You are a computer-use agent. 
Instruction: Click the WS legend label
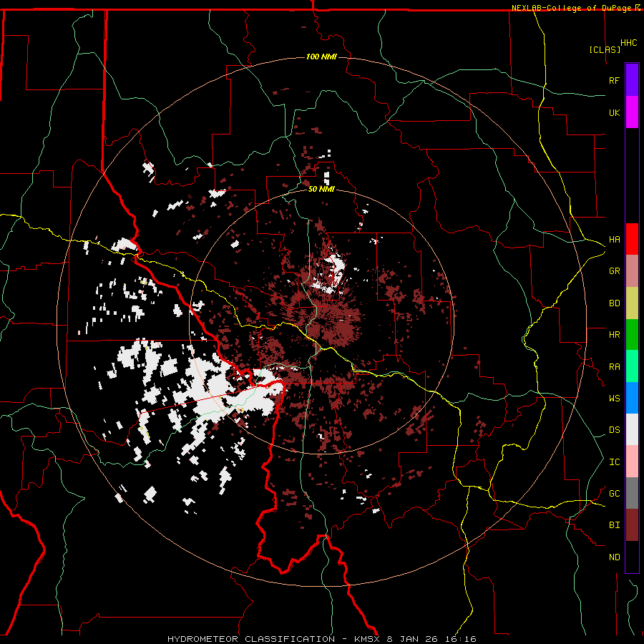point(614,399)
